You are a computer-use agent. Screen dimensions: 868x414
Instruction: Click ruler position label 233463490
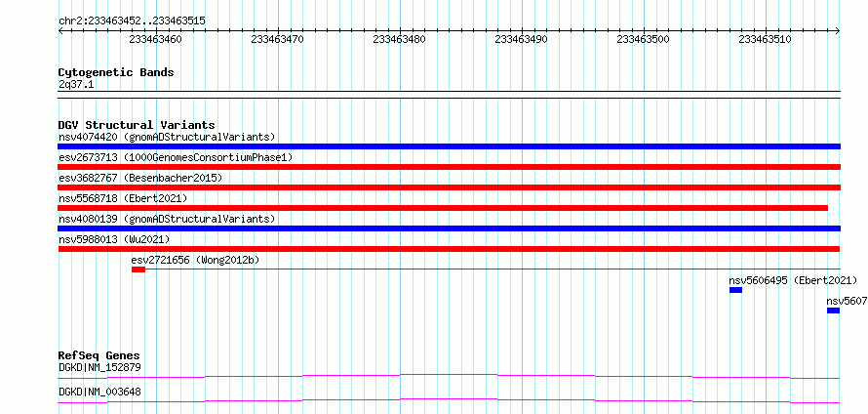[x=521, y=39]
